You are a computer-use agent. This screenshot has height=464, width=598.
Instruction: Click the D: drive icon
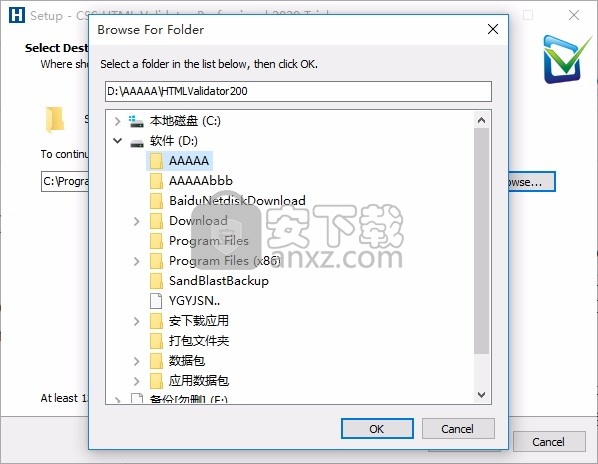tap(137, 143)
